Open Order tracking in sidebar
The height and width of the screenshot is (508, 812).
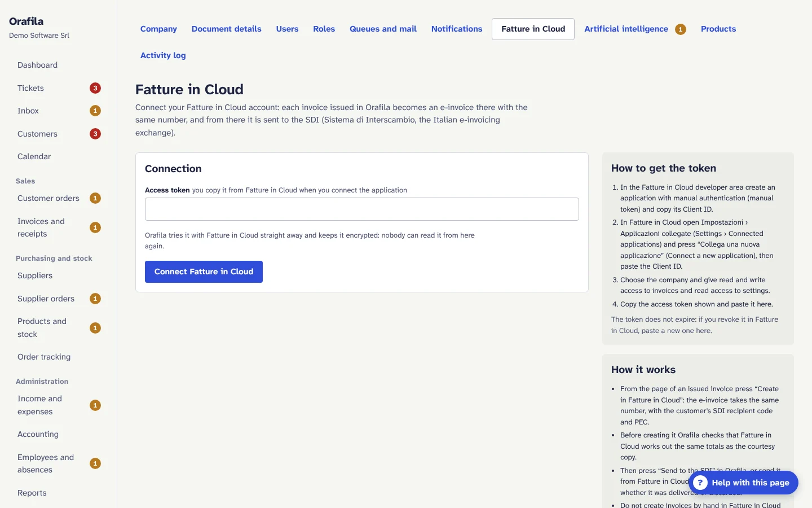point(58,357)
